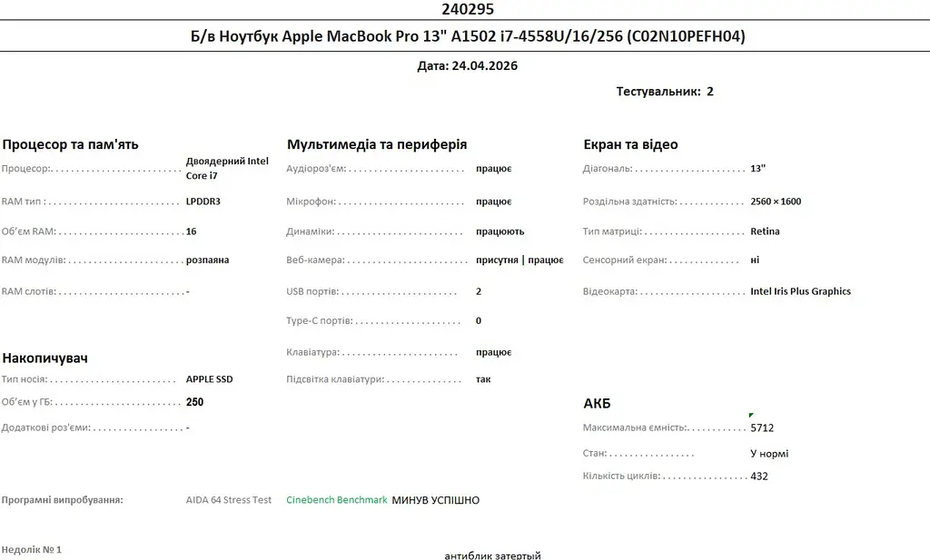Select the 'Накопичувач' heading

pyautogui.click(x=45, y=358)
